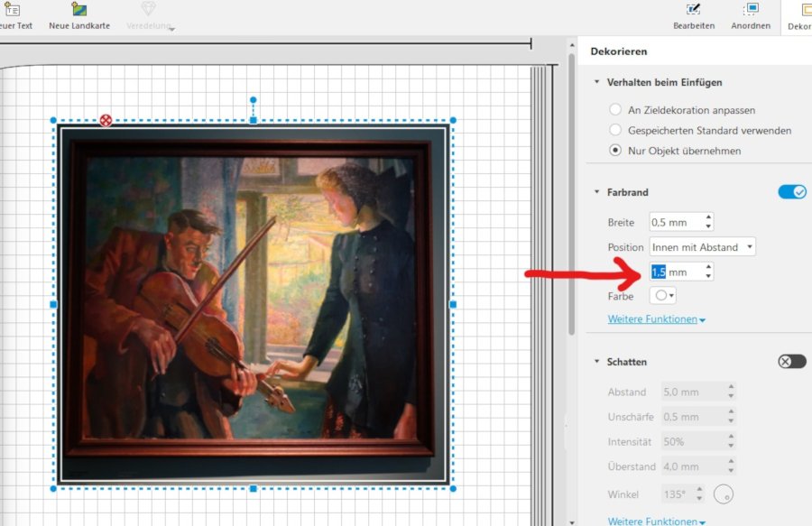Image resolution: width=812 pixels, height=526 pixels.
Task: Disable the Farbrand toggle switch
Action: [x=791, y=192]
